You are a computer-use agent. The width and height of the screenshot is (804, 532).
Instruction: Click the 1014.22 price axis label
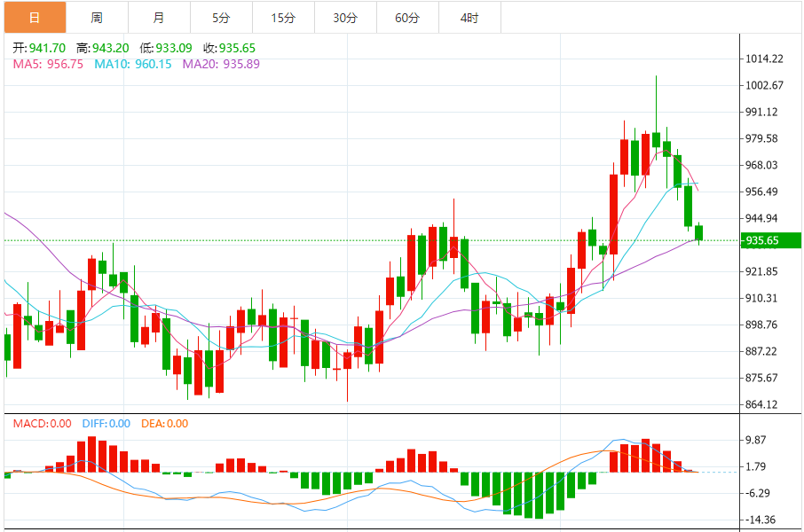click(764, 59)
